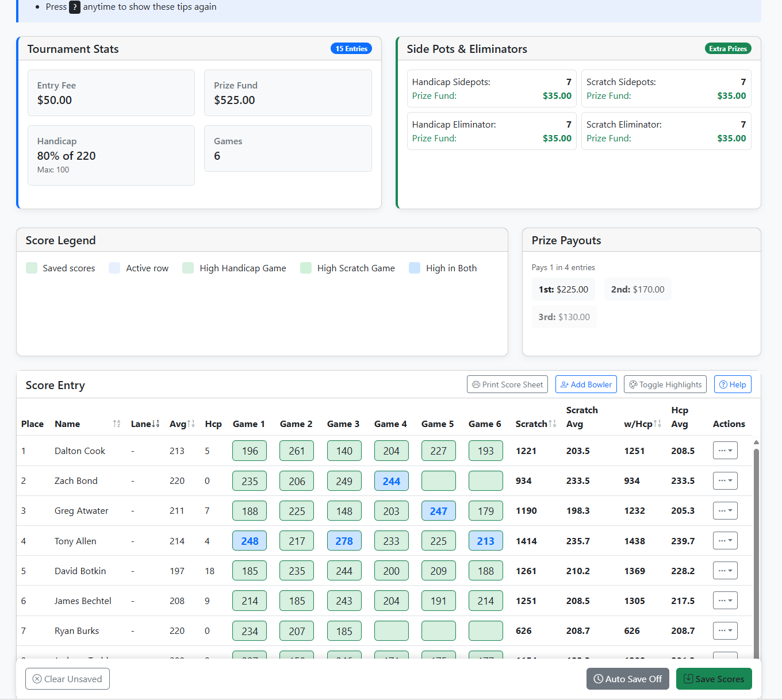
Task: Click the keyboard shortcut ? key icon
Action: (75, 7)
